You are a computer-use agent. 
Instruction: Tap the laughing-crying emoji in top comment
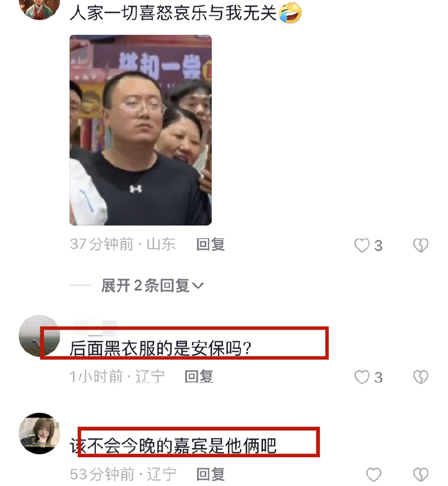(291, 13)
